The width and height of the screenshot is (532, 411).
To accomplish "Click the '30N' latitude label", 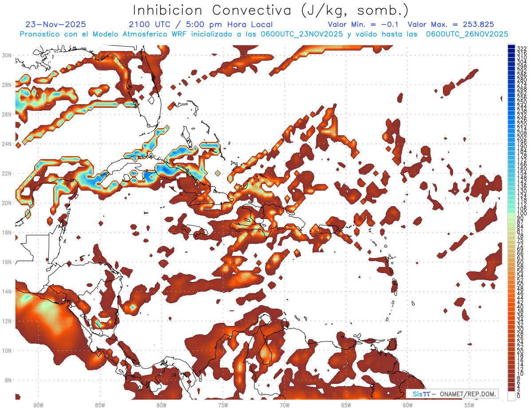I will tap(8, 55).
